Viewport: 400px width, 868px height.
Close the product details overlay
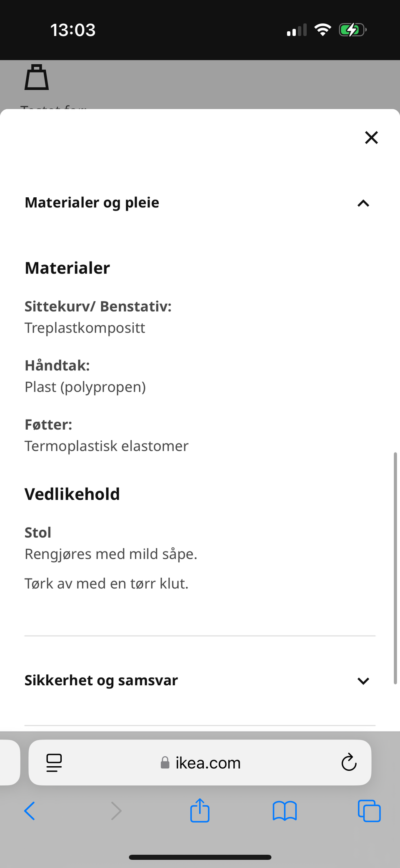tap(371, 137)
